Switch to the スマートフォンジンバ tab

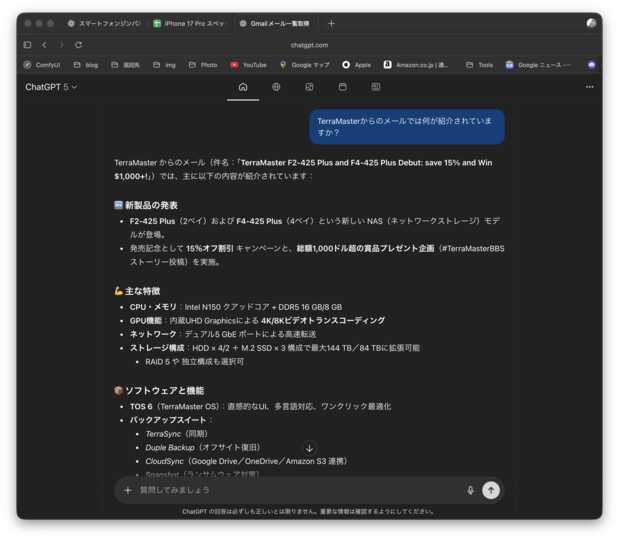point(104,24)
